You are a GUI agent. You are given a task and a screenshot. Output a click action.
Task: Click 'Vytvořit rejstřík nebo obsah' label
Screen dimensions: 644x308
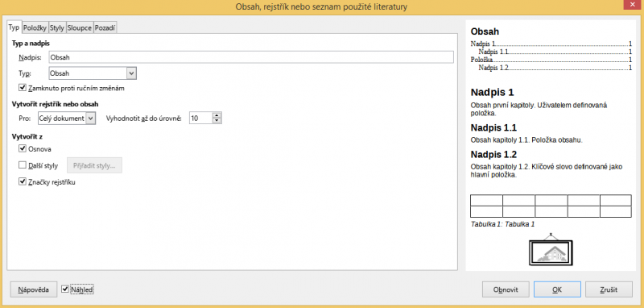(55, 104)
